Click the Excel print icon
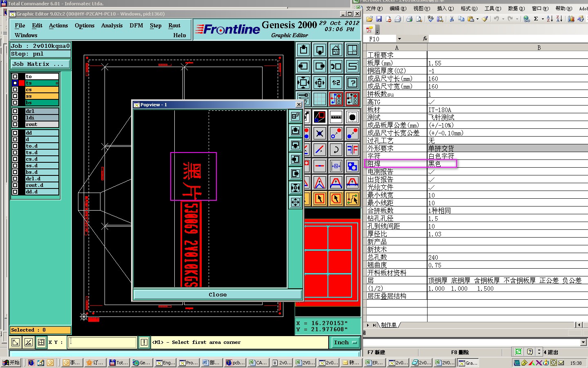Viewport: 588px width, 368px height. coord(409,19)
